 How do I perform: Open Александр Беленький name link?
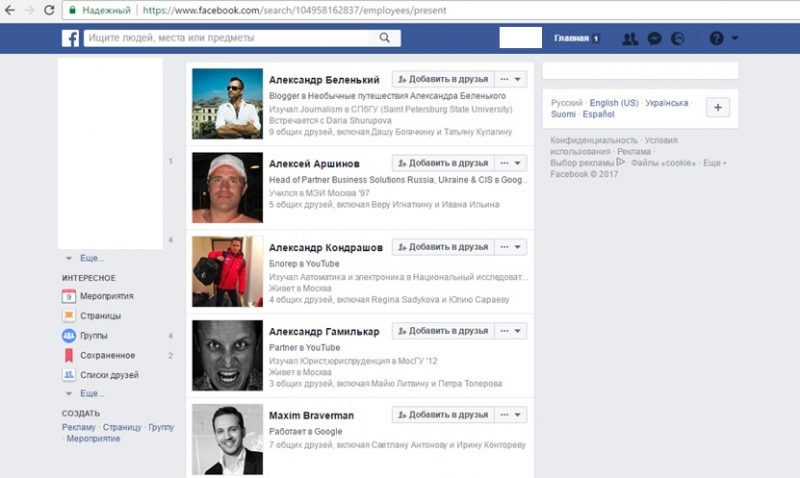pos(324,80)
